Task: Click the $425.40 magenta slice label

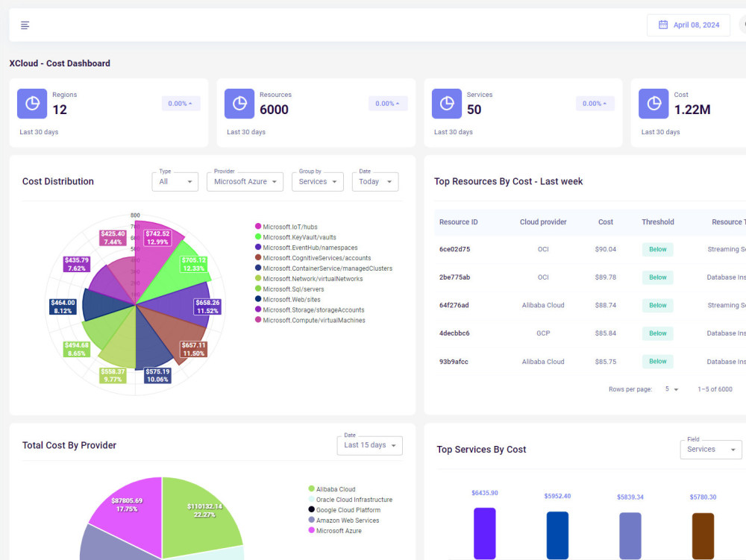Action: (x=113, y=238)
